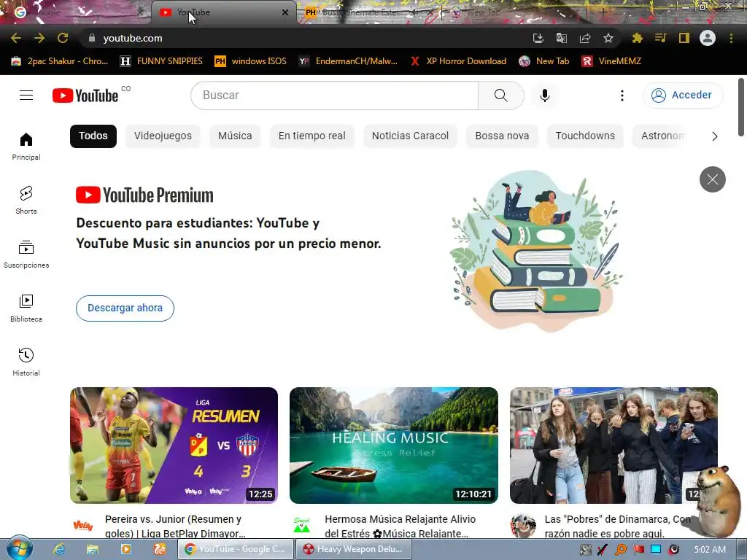Select the Todos filter chip
The width and height of the screenshot is (747, 560).
coord(93,136)
